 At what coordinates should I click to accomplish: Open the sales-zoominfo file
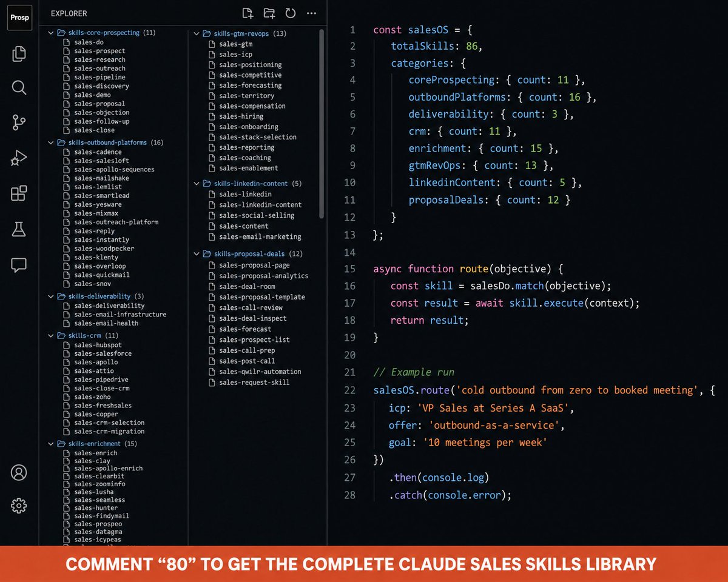pos(99,484)
